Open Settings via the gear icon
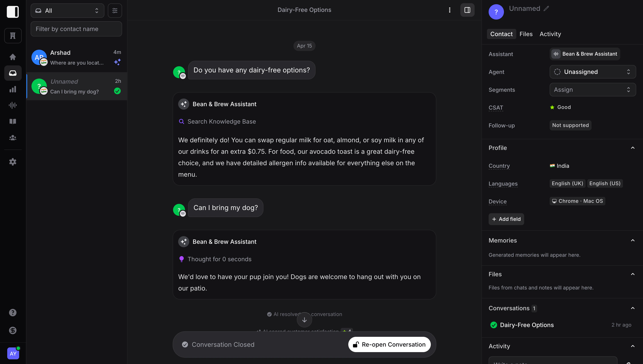643x364 pixels. point(13,162)
